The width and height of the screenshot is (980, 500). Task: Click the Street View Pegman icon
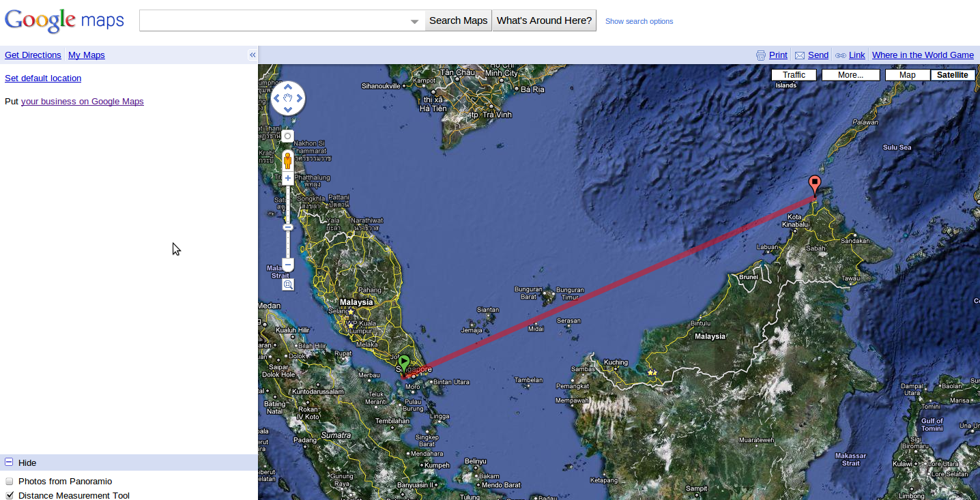coord(288,161)
